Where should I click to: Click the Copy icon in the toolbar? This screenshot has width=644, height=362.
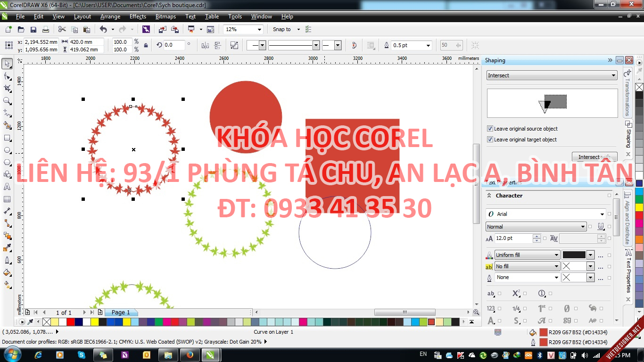point(74,29)
